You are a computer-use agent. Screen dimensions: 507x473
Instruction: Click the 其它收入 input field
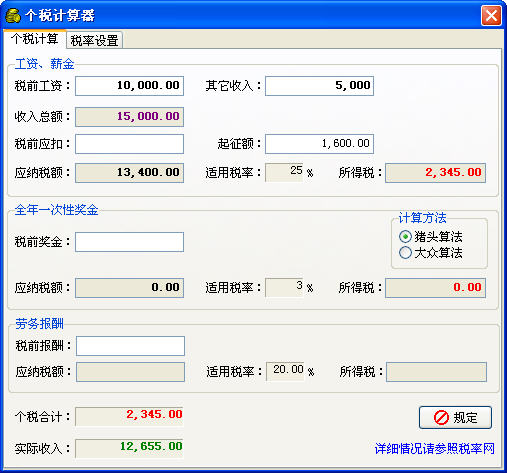pyautogui.click(x=319, y=86)
